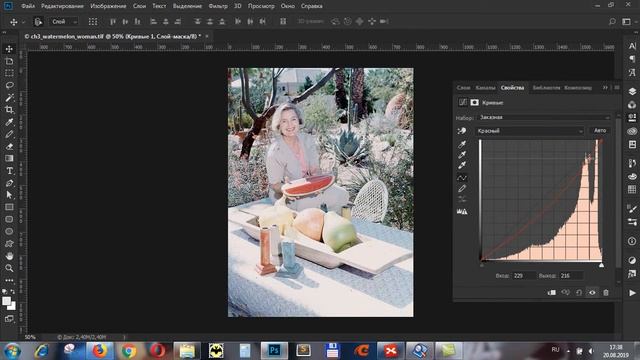Screen dimensions: 640x360
Task: Open the tool preset arrow next to Move
Action: [23, 22]
